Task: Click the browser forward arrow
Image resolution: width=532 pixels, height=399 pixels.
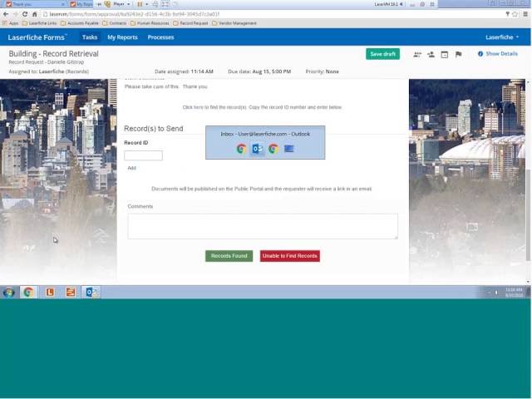Action: 15,14
